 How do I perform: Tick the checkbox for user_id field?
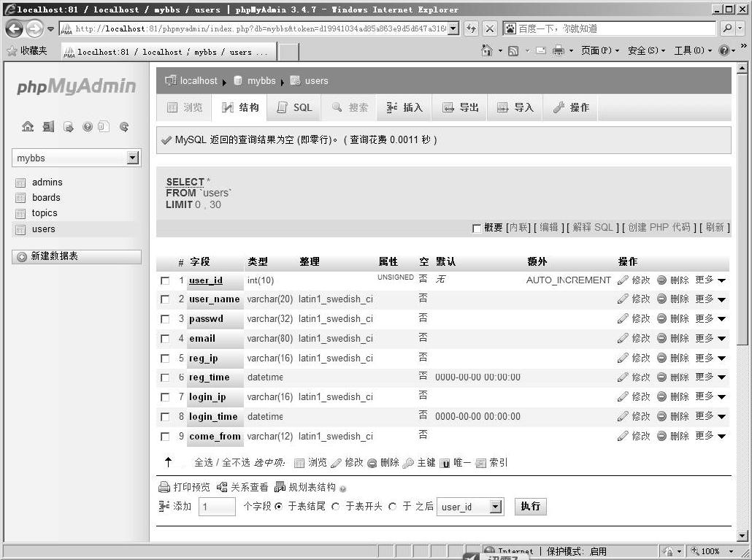pos(165,280)
